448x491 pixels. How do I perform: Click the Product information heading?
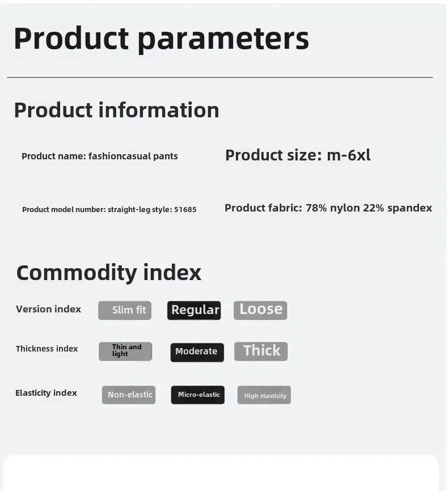[x=117, y=110]
